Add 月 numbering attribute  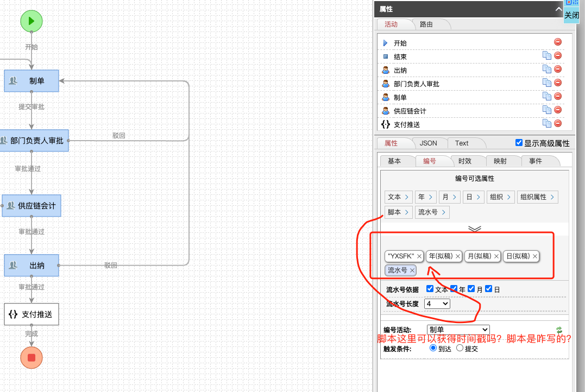[449, 197]
